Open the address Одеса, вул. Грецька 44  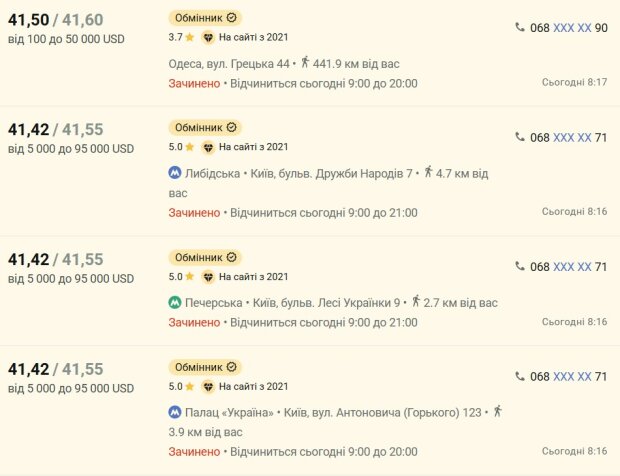point(229,64)
